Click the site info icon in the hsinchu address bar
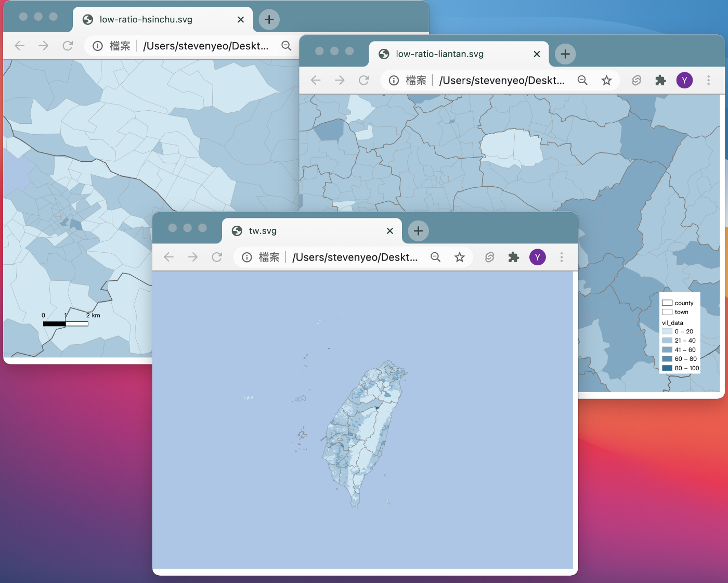This screenshot has height=583, width=728. pyautogui.click(x=98, y=46)
